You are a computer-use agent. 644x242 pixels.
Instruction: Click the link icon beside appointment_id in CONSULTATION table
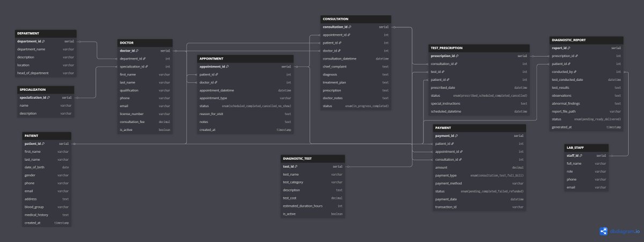pos(349,34)
